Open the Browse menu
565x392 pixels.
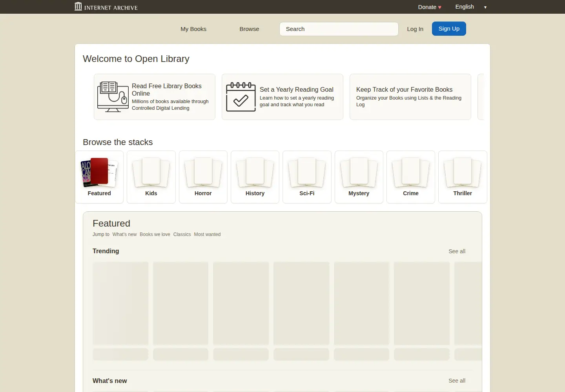[x=249, y=29]
